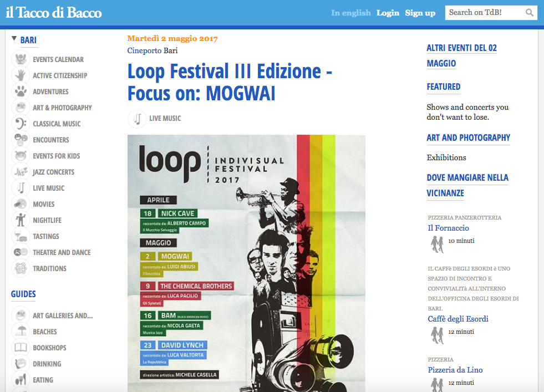This screenshot has width=544, height=392.
Task: Open Dove Mangiare nella Vicinanze heading
Action: (467, 185)
